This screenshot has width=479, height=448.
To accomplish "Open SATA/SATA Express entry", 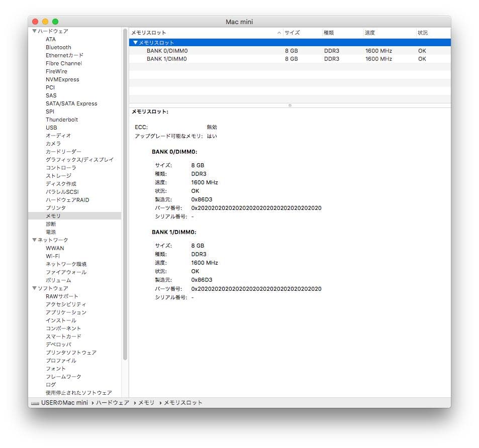I will coord(71,103).
